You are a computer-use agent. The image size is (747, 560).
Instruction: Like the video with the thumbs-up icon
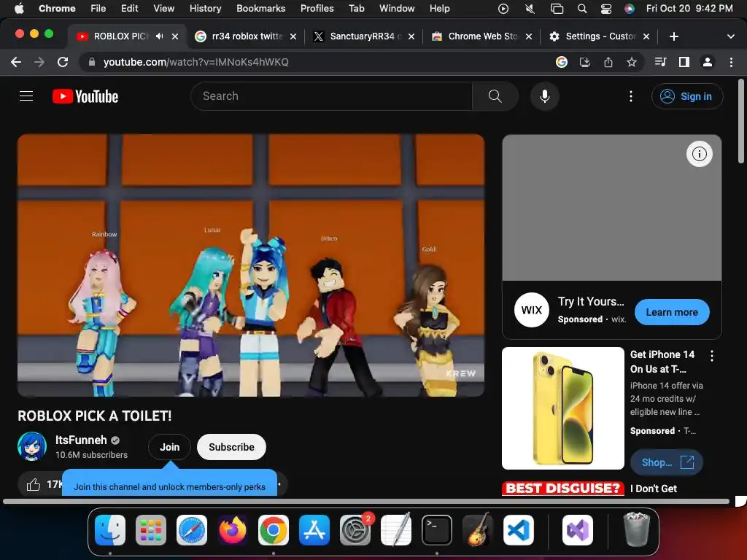(34, 485)
